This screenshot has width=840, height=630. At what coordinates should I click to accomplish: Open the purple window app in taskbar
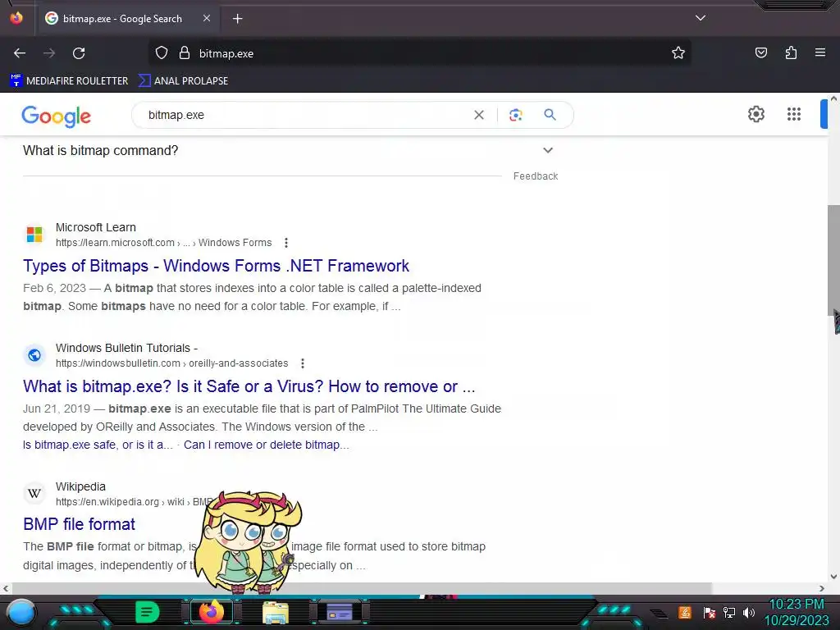click(340, 612)
